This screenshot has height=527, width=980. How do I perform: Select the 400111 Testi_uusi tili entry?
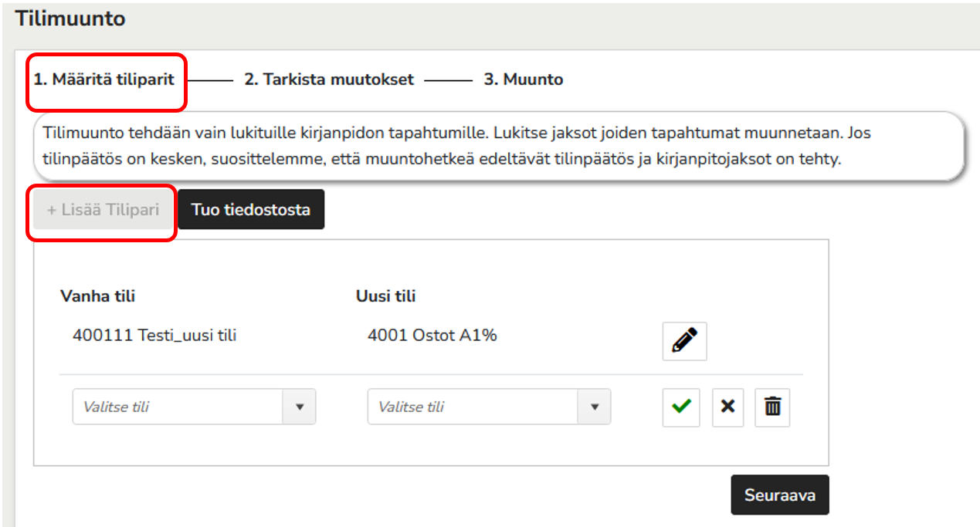154,336
